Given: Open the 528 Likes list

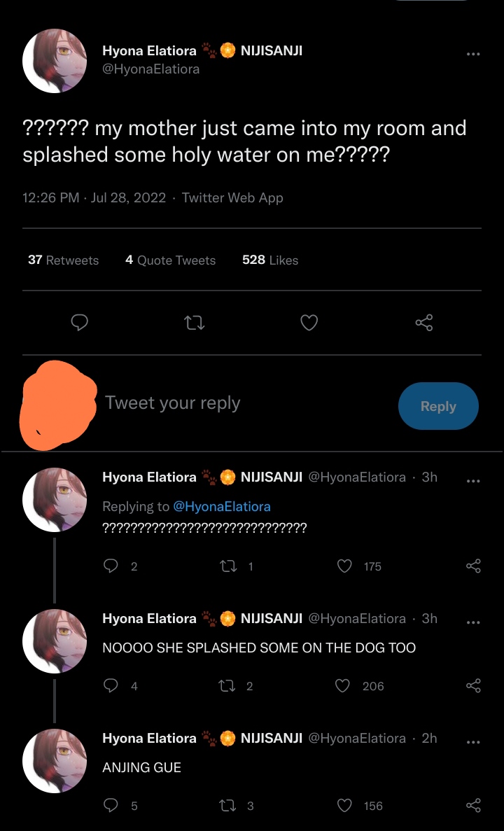Looking at the screenshot, I should click(269, 260).
